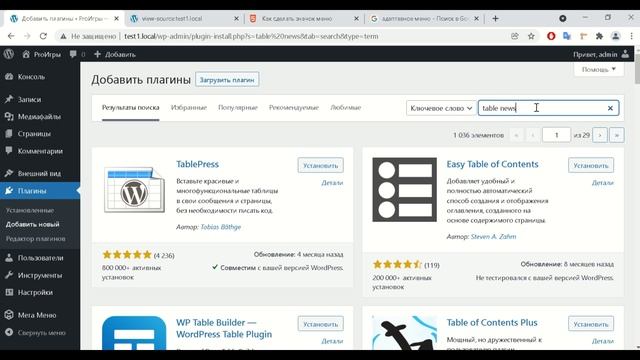Screen dimensions: 640x360
Task: Open the browser profile avatar icon
Action: 616,36
